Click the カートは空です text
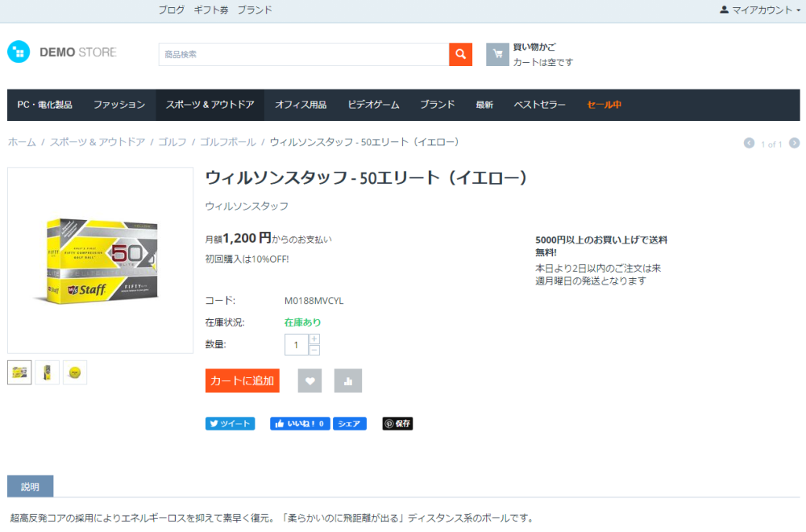Image resolution: width=806 pixels, height=532 pixels. pyautogui.click(x=542, y=62)
